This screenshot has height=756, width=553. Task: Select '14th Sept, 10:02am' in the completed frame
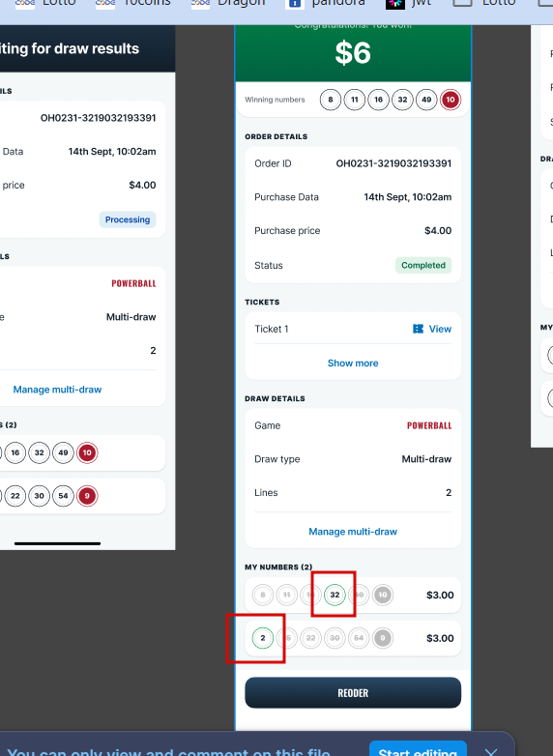click(x=408, y=197)
